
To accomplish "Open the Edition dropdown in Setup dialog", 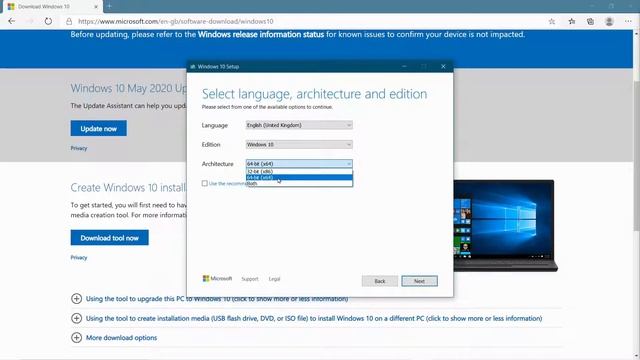I will (299, 144).
